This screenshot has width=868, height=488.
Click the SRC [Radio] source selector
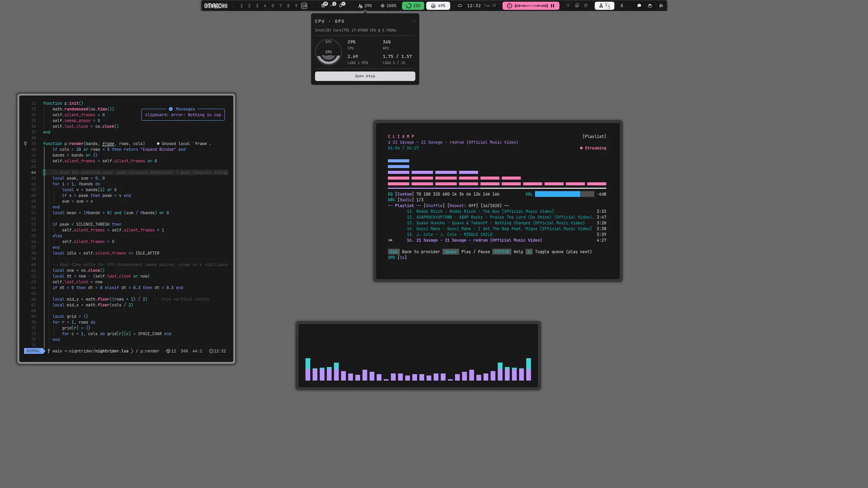pyautogui.click(x=401, y=200)
